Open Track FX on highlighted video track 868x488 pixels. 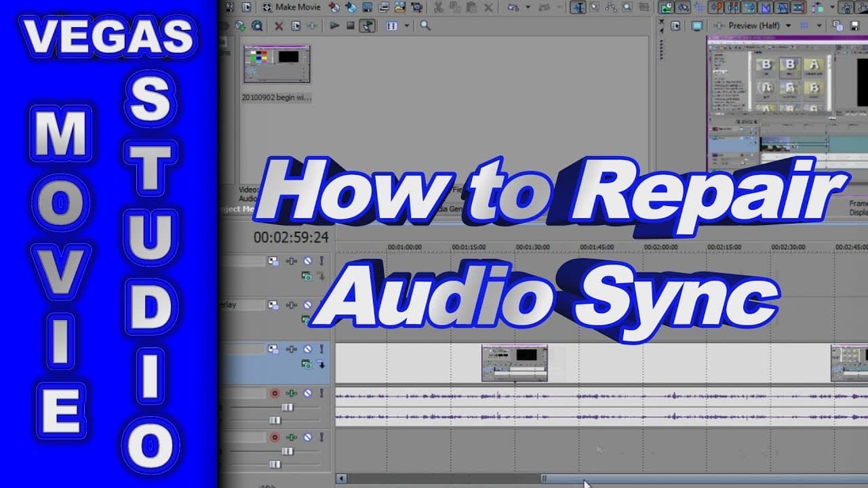(x=292, y=349)
